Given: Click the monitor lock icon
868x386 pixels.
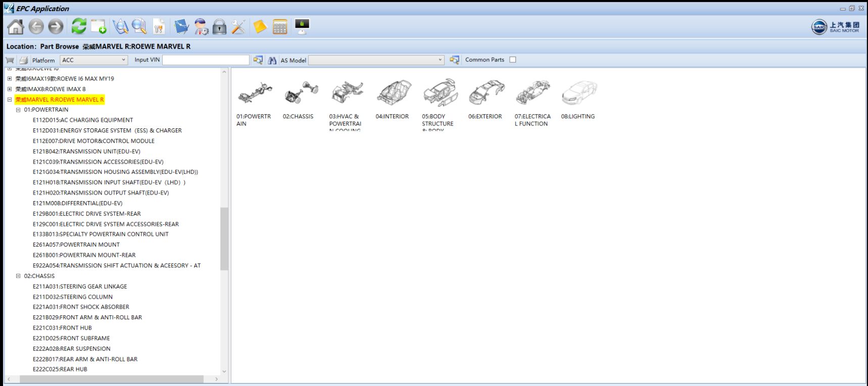Looking at the screenshot, I should [x=302, y=26].
